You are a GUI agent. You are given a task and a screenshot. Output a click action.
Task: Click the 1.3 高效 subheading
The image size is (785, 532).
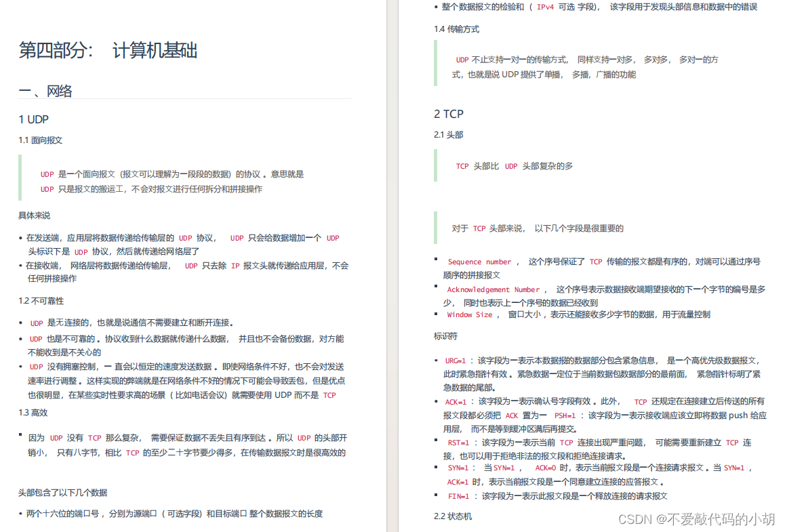pyautogui.click(x=33, y=413)
